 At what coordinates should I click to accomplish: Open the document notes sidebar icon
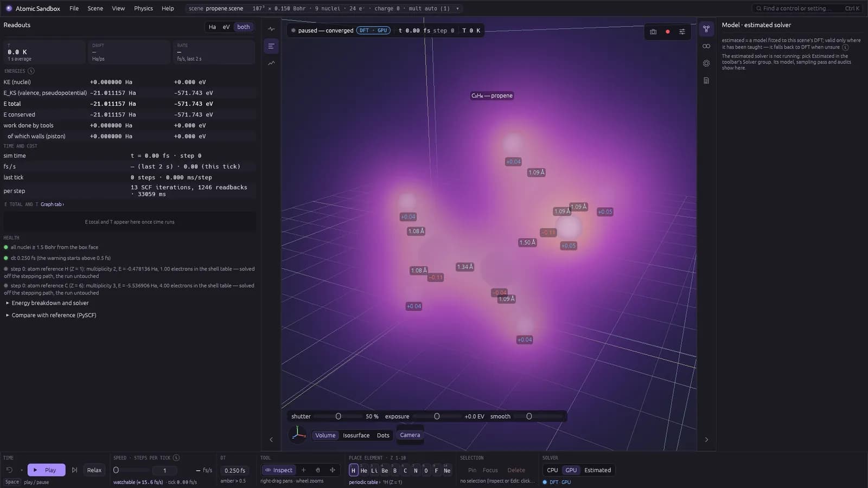706,81
